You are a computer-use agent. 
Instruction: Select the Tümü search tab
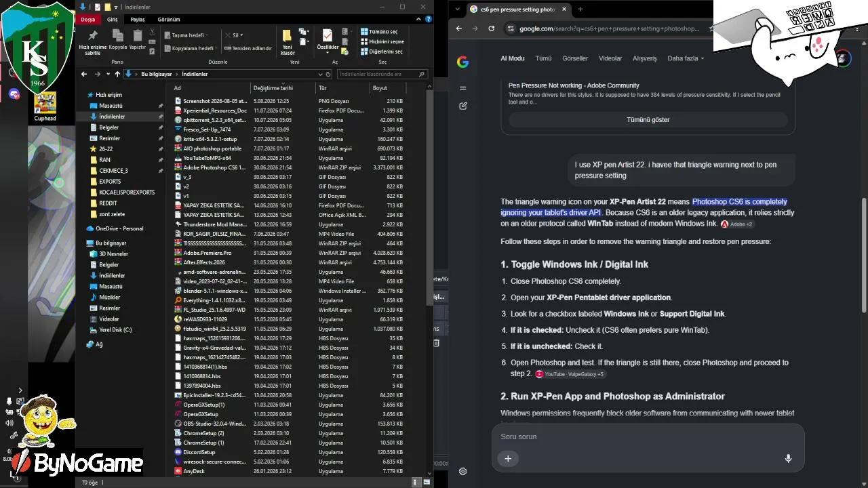pyautogui.click(x=543, y=59)
